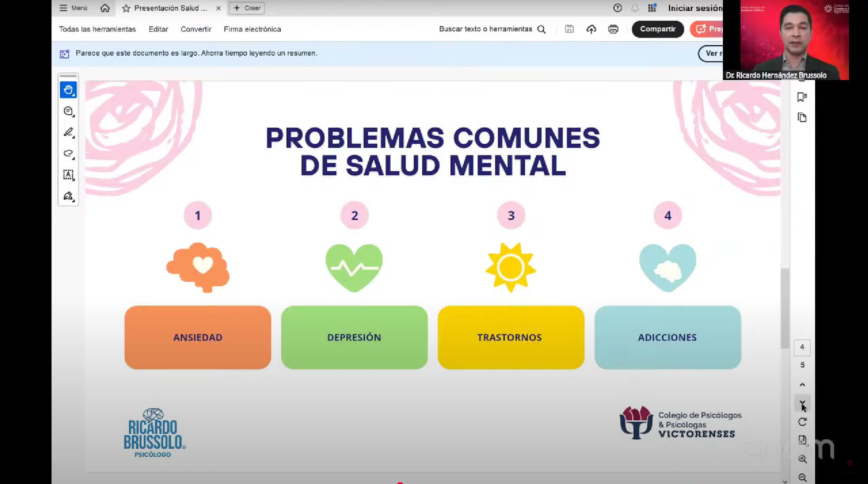Go to previous page with up chevron
868x484 pixels.
pyautogui.click(x=802, y=385)
